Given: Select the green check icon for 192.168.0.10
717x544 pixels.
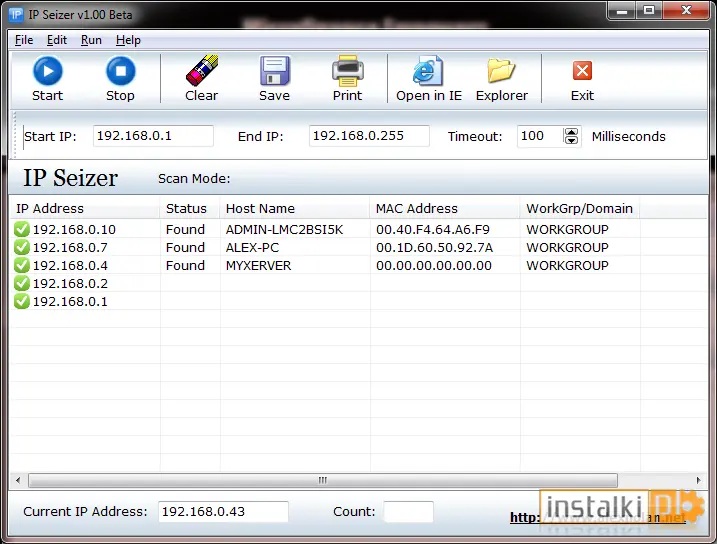Looking at the screenshot, I should click(x=21, y=229).
